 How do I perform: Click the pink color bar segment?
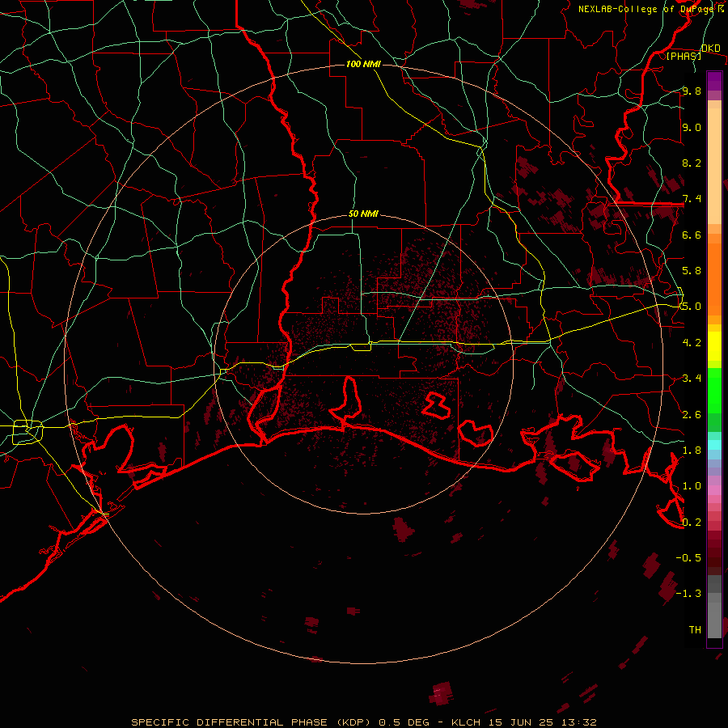714,490
